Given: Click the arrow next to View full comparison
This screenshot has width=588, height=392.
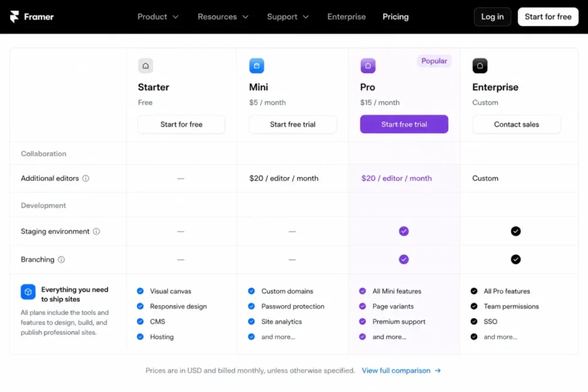Looking at the screenshot, I should tap(438, 371).
